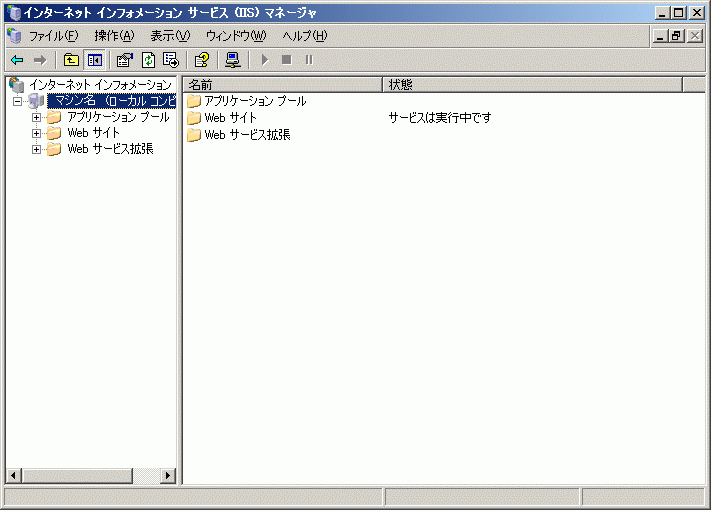This screenshot has height=512, width=711.
Task: Click tree pane scroll left arrow
Action: [x=14, y=475]
